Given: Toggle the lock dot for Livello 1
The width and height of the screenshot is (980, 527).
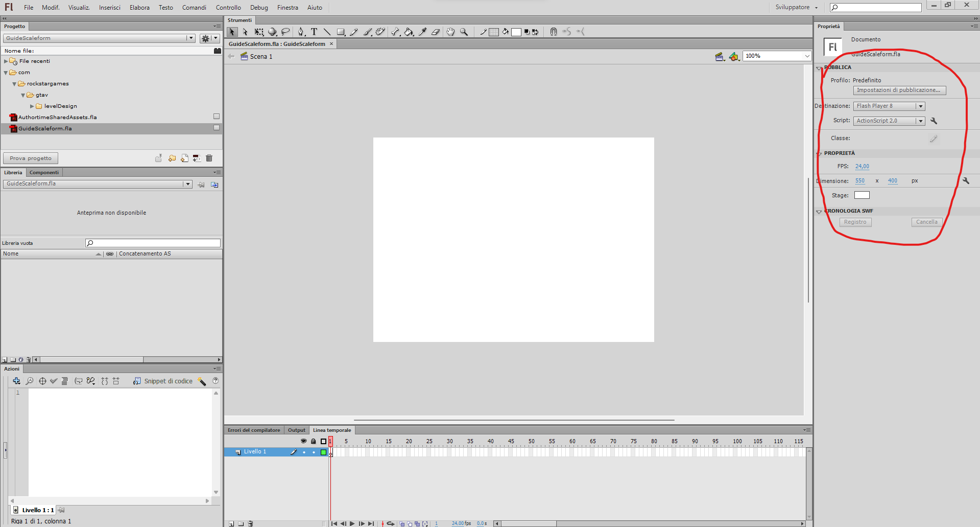Looking at the screenshot, I should 314,452.
